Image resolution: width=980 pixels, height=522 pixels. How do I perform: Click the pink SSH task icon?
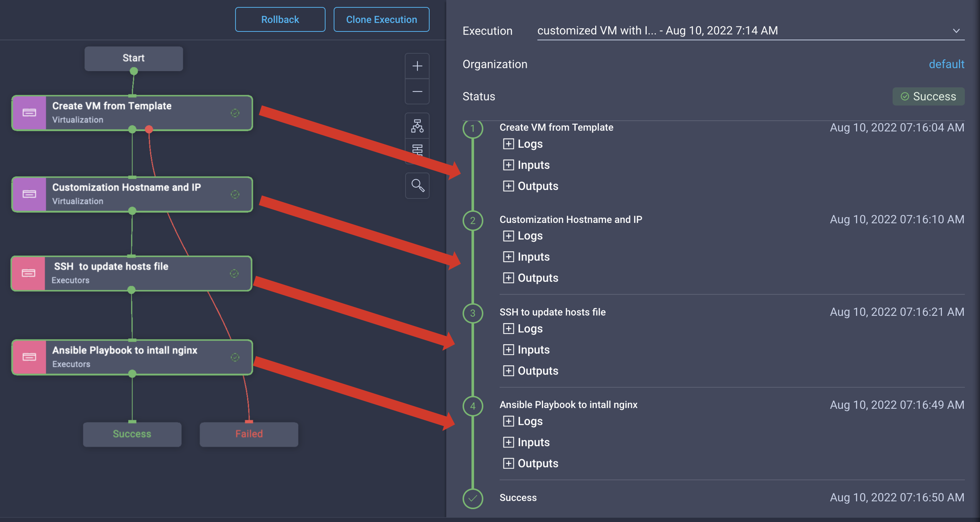(28, 273)
